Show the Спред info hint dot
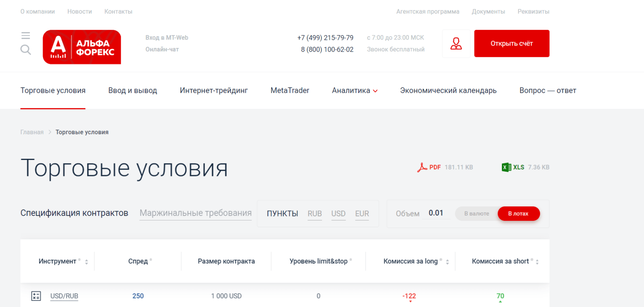Image resolution: width=644 pixels, height=307 pixels. [151, 259]
